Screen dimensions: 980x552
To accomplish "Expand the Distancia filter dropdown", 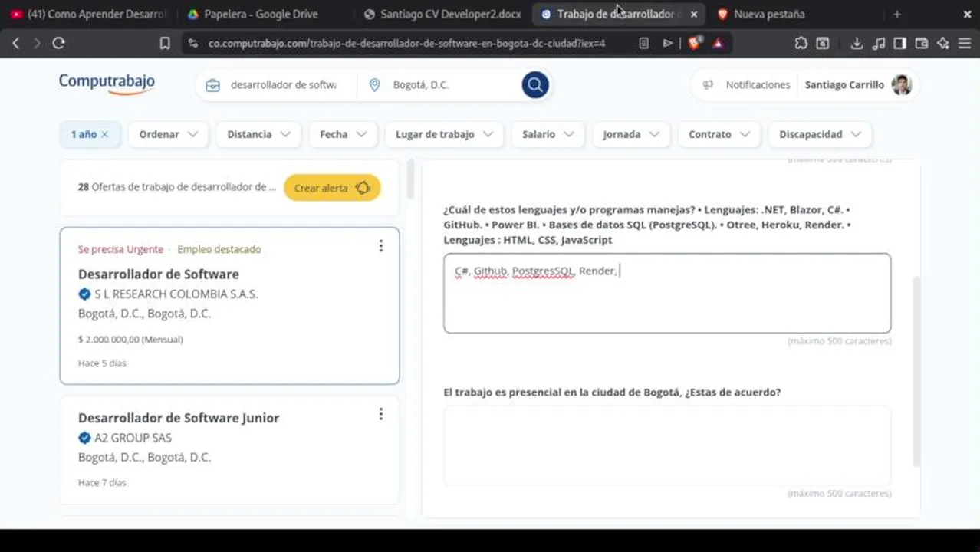I will (258, 134).
